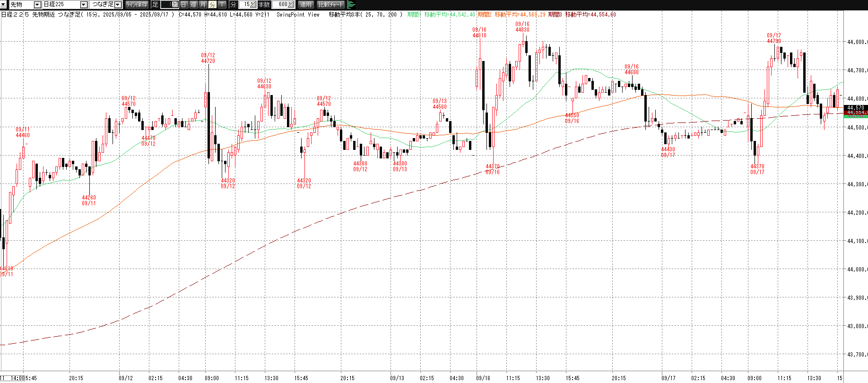Select the T tick chart button
868x383 pixels.
coord(222,5)
